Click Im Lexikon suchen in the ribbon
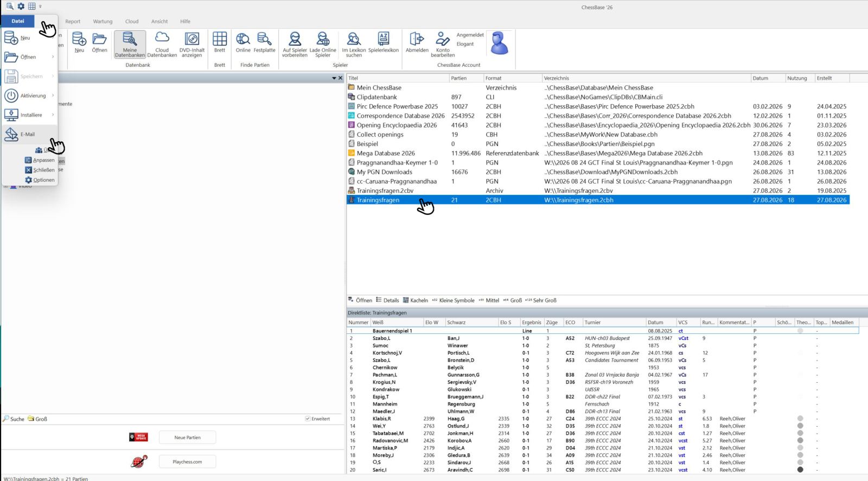The image size is (868, 481). coord(354,45)
